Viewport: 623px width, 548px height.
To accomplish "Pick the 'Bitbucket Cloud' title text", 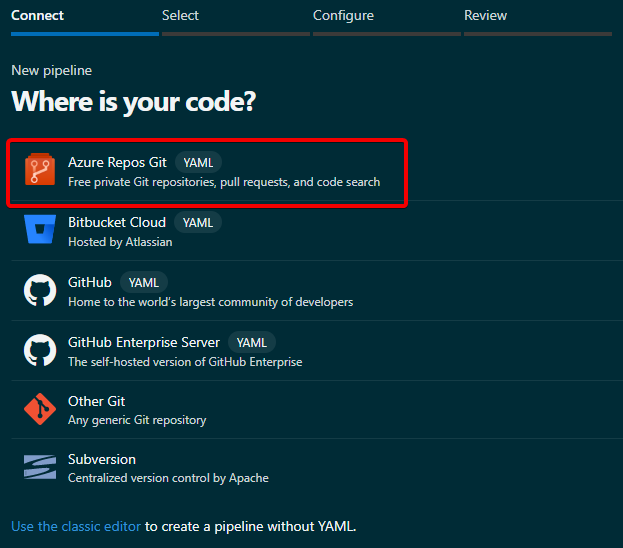I will 117,222.
